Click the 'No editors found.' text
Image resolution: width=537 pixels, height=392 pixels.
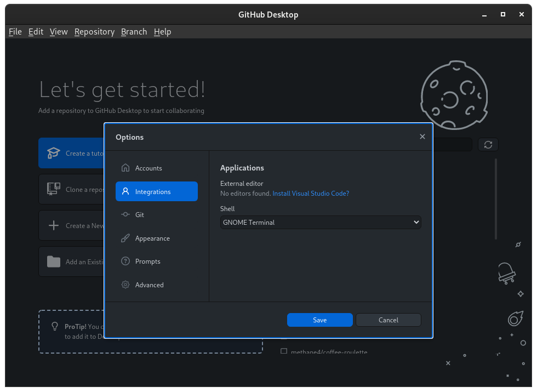(245, 193)
